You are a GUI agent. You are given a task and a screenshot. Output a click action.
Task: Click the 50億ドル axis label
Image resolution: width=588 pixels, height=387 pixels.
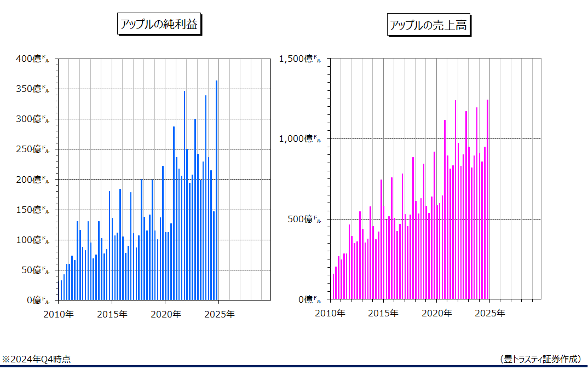point(35,270)
